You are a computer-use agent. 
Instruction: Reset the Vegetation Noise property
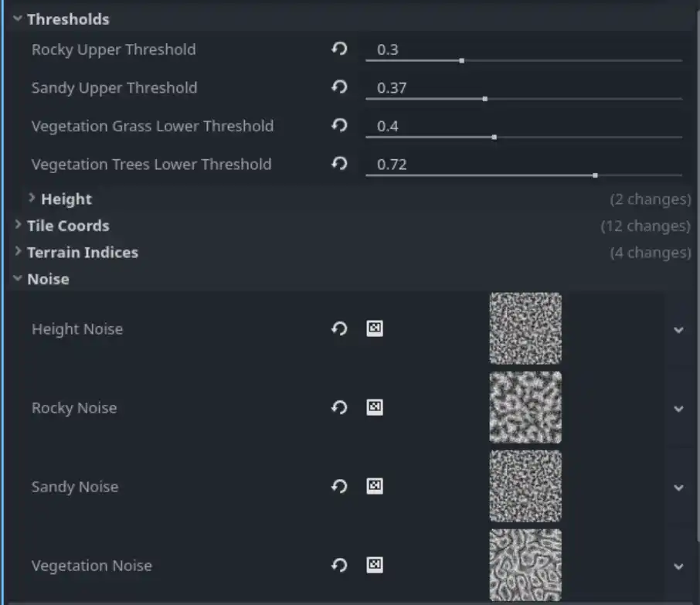click(x=338, y=565)
